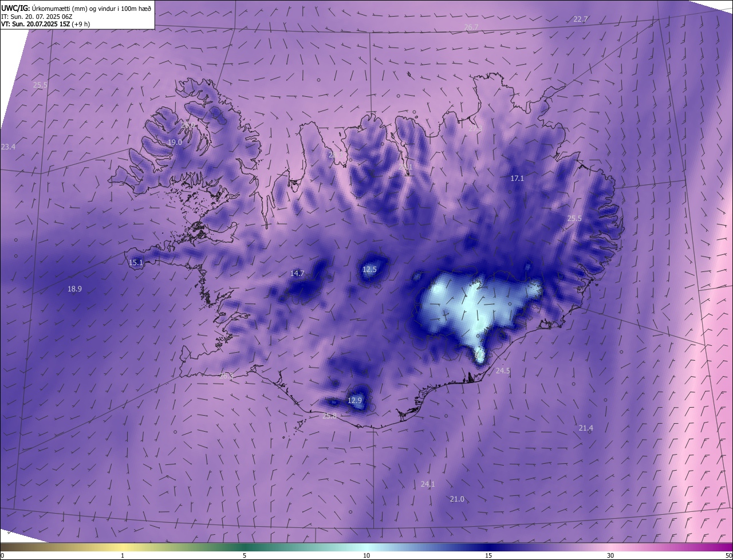
Task: Click the valid time line "VT: Sun. 20.07.2025 15Z (+9 h)"
Action: [46, 24]
